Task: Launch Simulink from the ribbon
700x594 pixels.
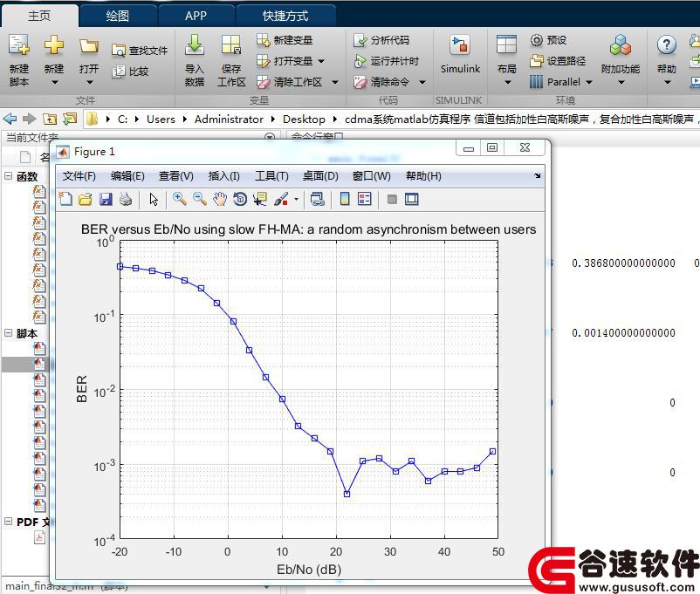Action: 460,54
